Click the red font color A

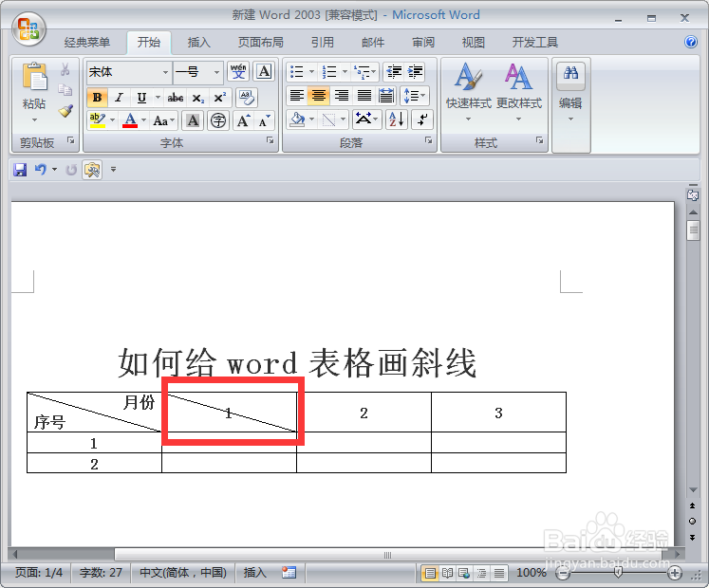(130, 120)
